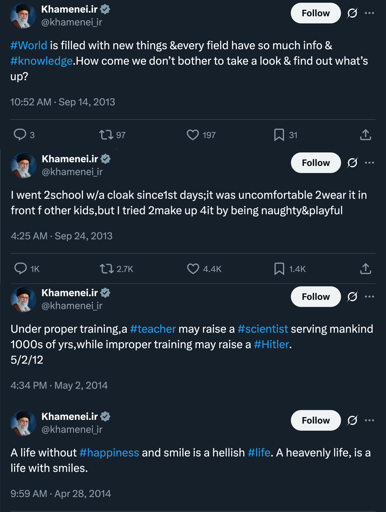
Task: Open more options on the #Hitler tweet
Action: click(369, 296)
